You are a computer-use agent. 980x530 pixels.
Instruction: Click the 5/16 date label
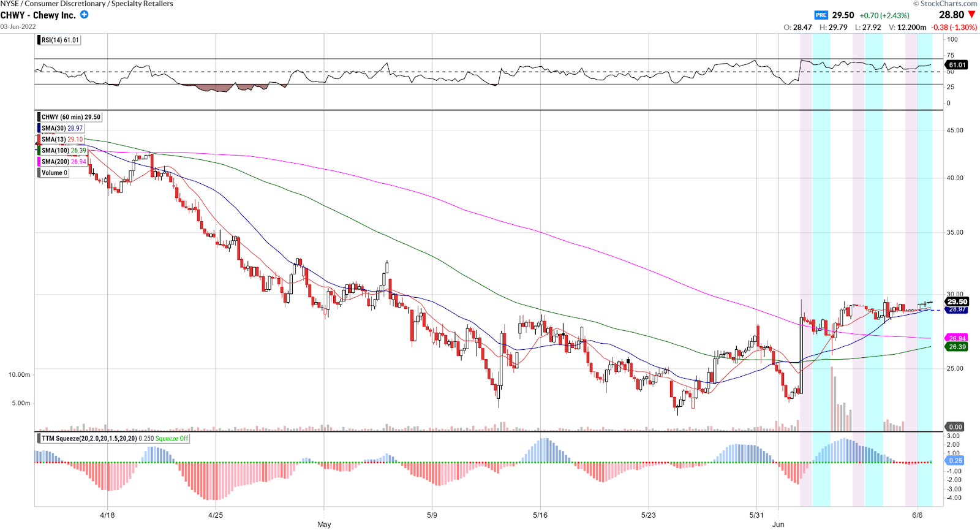coord(540,515)
